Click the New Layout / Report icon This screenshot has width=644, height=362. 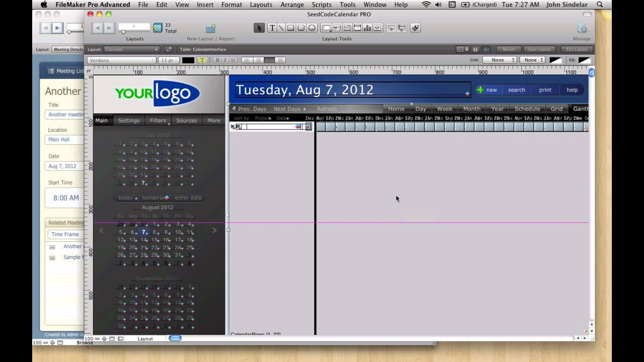point(211,28)
